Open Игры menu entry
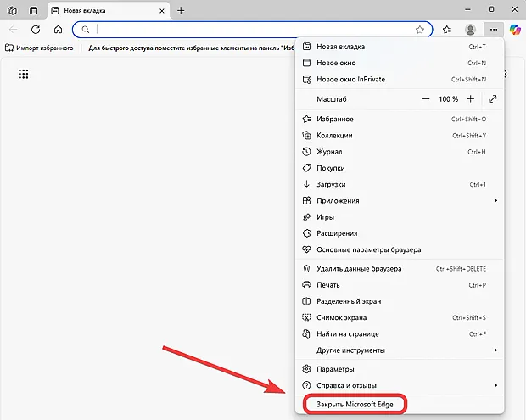The image size is (526, 420). click(400, 217)
